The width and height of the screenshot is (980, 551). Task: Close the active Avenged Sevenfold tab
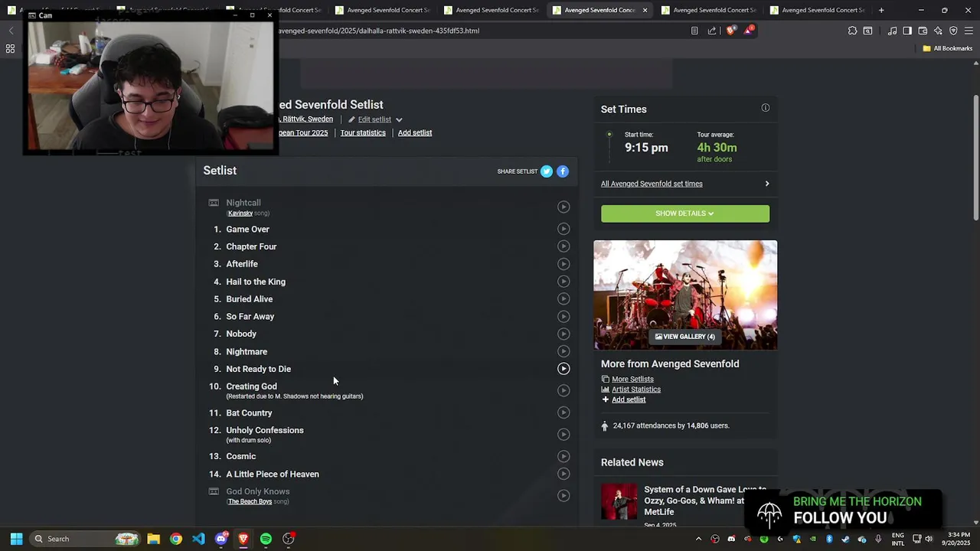coord(645,10)
